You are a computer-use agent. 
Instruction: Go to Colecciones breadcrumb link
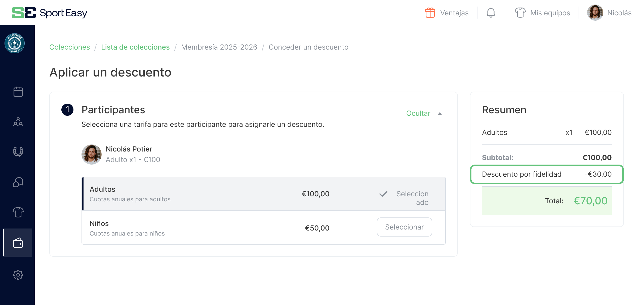tap(69, 47)
